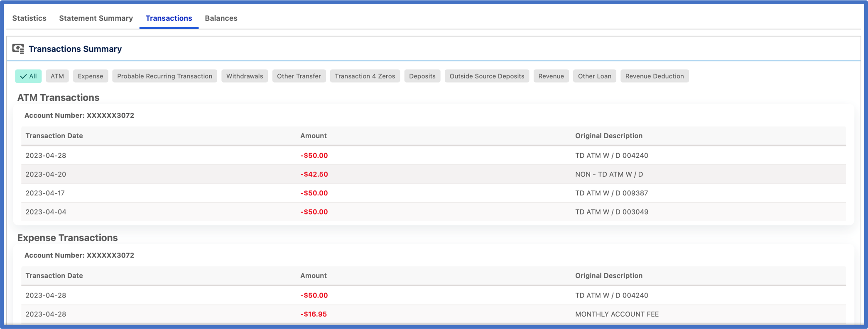Click Transaction Date header in Expense table
This screenshot has width=868, height=329.
pyautogui.click(x=54, y=275)
